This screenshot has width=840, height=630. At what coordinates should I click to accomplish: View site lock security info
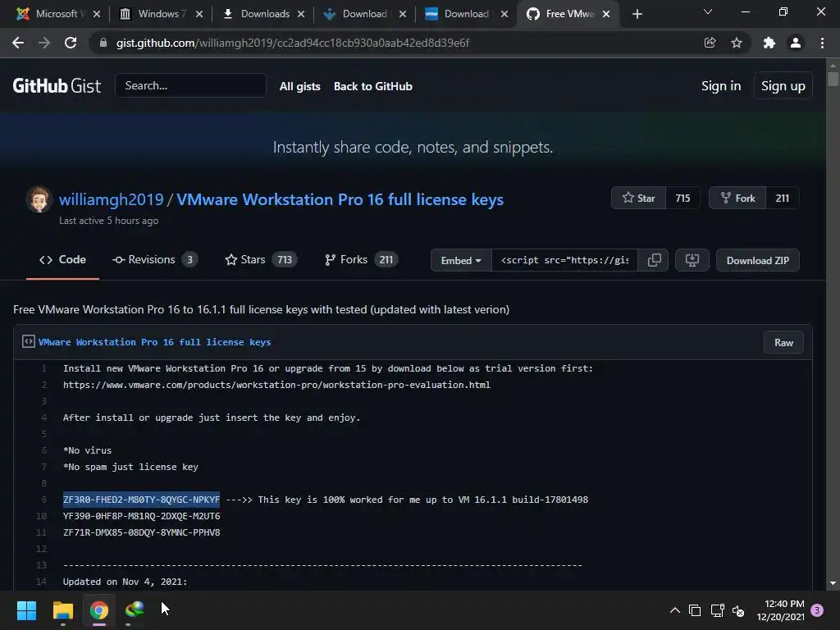[103, 43]
